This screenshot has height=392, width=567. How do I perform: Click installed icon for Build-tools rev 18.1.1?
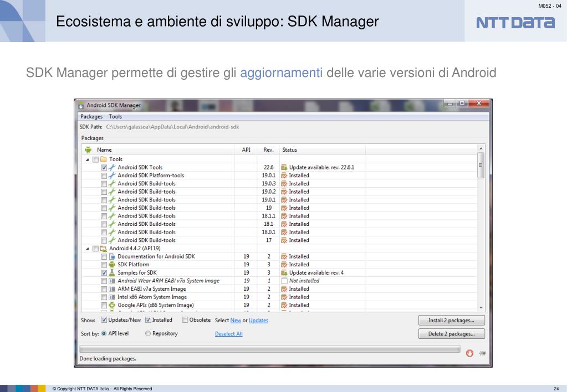(284, 216)
